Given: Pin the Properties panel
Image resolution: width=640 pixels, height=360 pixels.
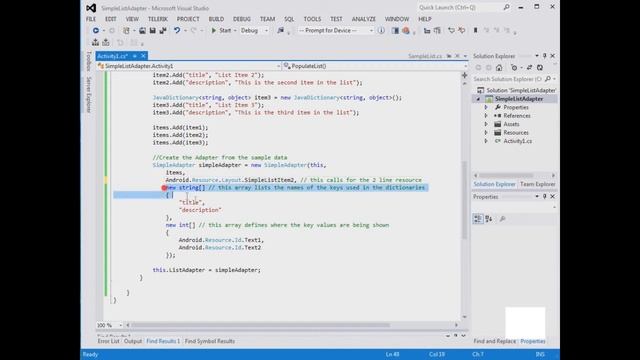Looking at the screenshot, I should coord(544,197).
